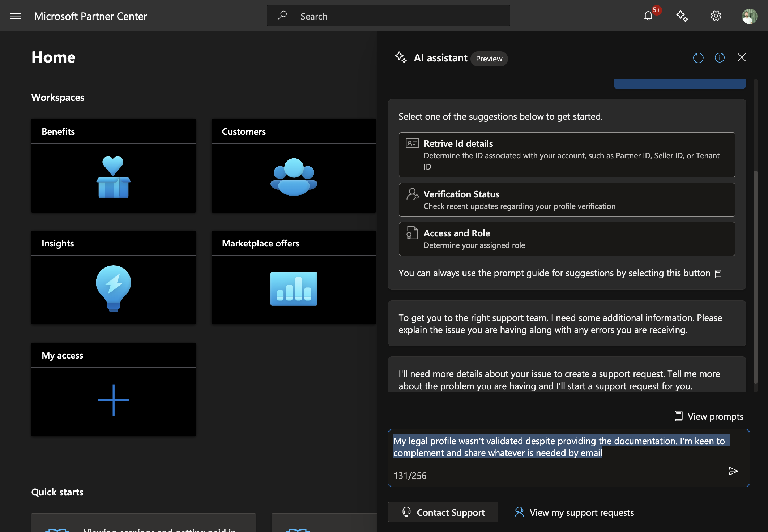Select the Verification Status suggestion

567,200
